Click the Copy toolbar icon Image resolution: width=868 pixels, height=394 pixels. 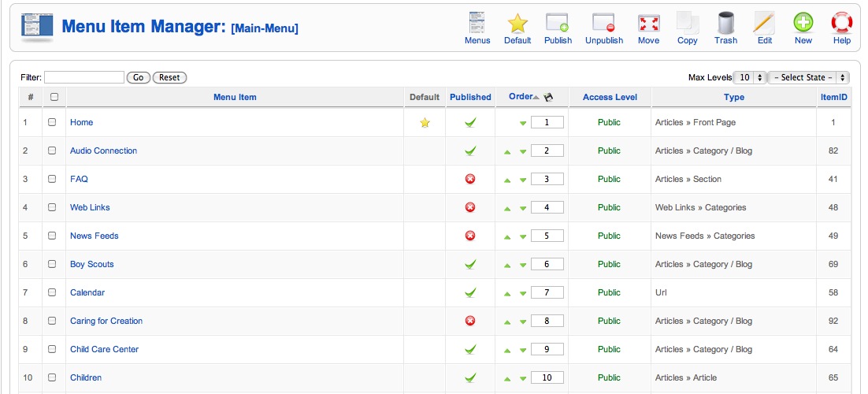(x=687, y=24)
